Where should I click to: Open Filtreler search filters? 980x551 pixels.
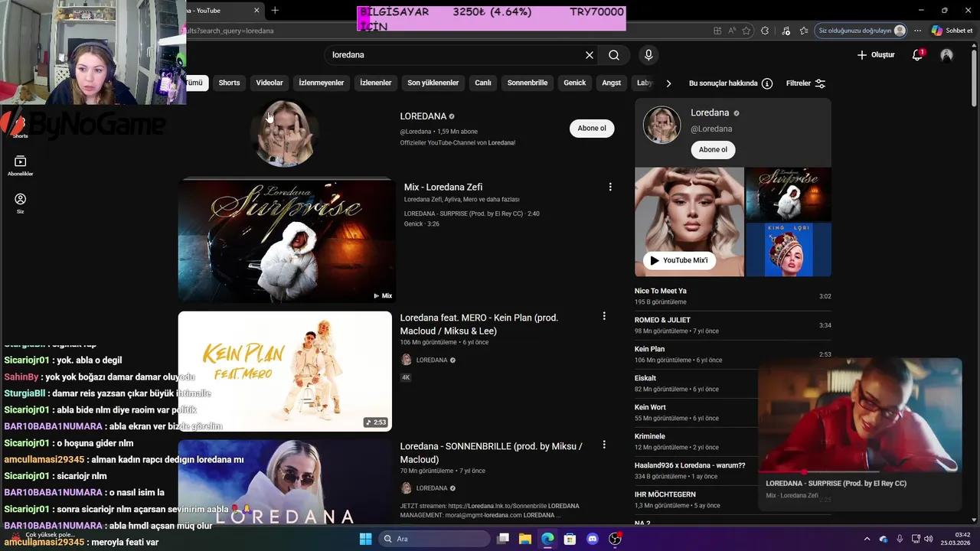pos(805,83)
